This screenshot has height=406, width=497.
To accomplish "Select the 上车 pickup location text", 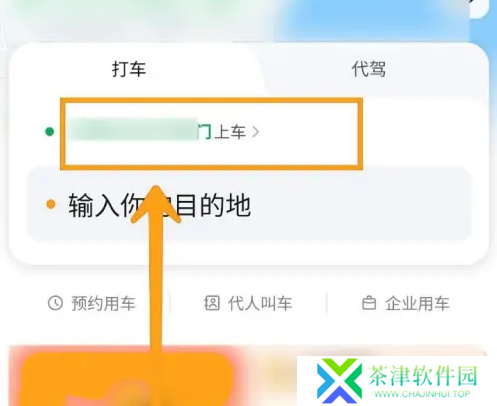I will [x=230, y=132].
